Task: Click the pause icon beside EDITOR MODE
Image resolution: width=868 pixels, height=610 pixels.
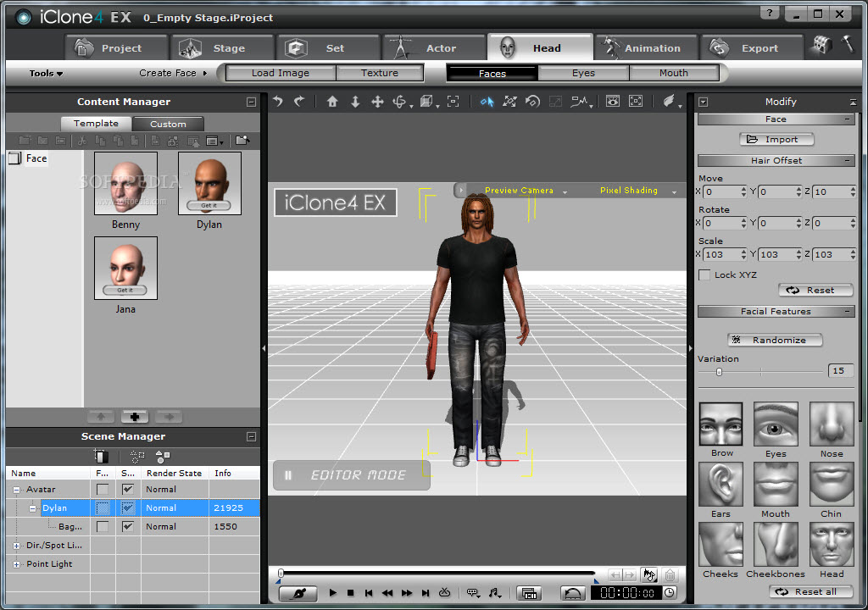Action: 288,475
